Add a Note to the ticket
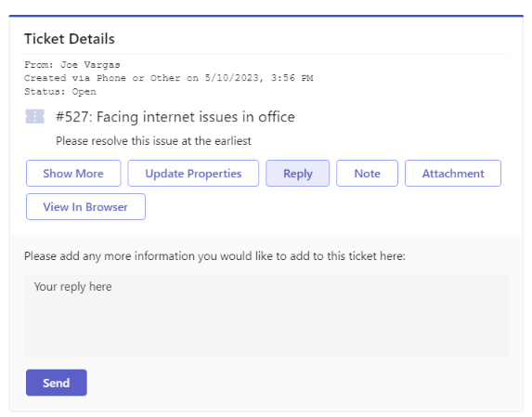532x417 pixels. (367, 174)
